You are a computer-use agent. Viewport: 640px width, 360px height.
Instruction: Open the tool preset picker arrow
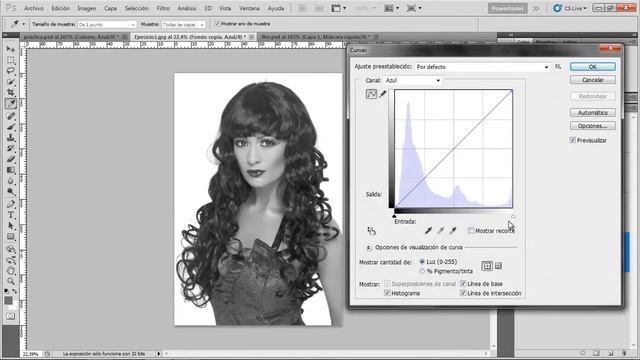point(23,24)
